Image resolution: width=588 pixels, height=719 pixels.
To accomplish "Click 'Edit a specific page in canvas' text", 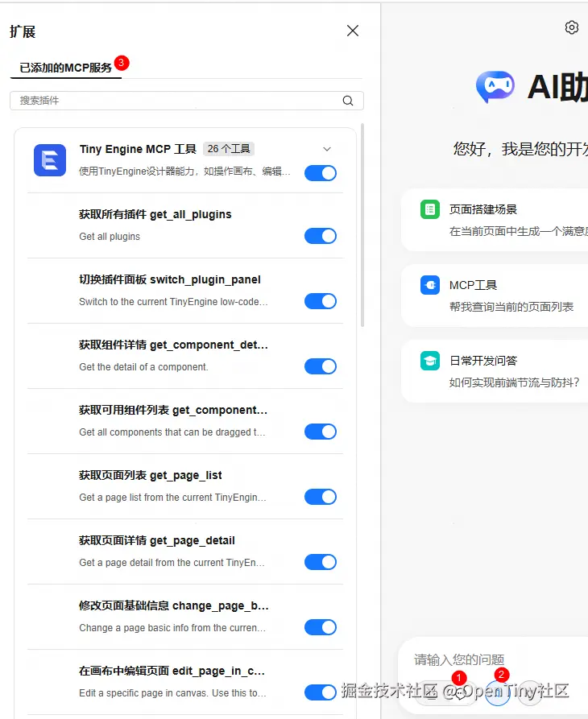I will [172, 692].
